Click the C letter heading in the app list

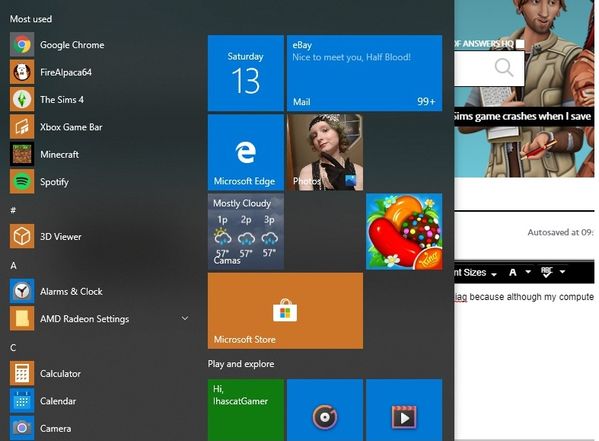pos(13,347)
